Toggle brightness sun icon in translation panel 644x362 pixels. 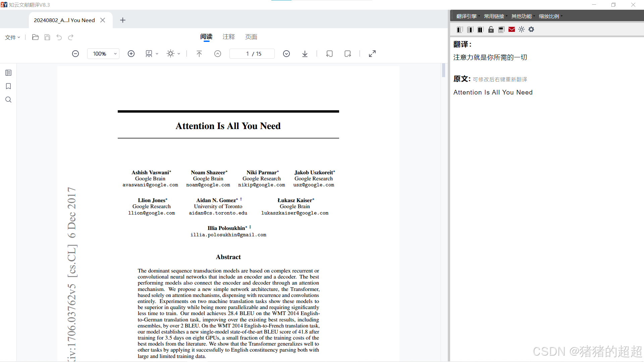[521, 29]
